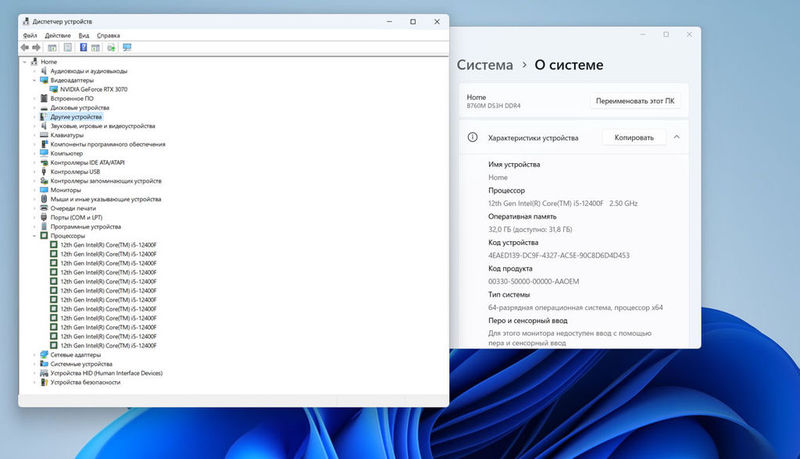Viewport: 800px width, 459px height.
Task: Expand Устройства HID (Human Interface Devices)
Action: (34, 373)
